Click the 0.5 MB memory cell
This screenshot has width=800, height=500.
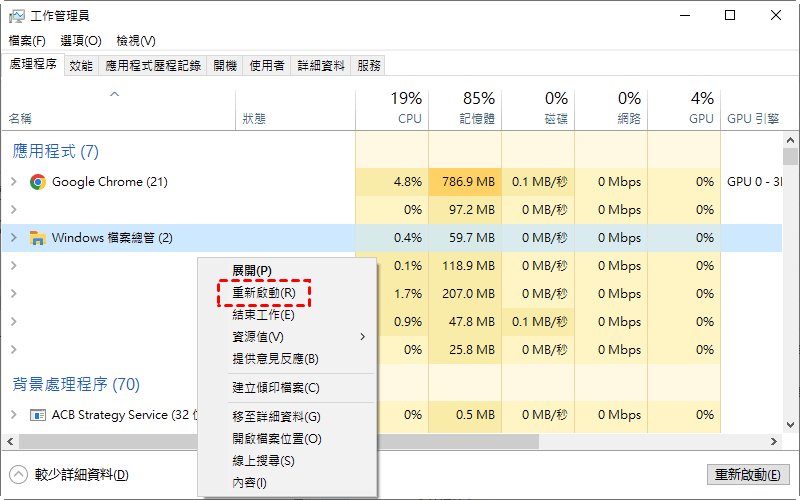tap(465, 415)
